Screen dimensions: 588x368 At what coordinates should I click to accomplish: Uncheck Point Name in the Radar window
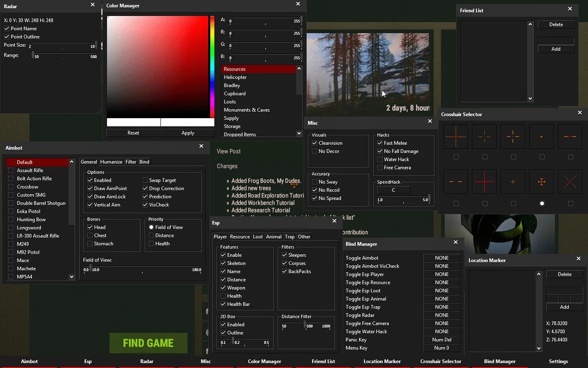pyautogui.click(x=7, y=29)
